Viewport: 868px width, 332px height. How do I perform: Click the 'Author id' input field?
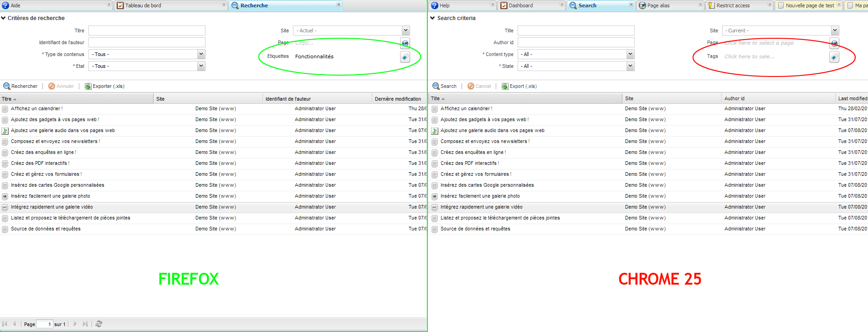pyautogui.click(x=575, y=42)
